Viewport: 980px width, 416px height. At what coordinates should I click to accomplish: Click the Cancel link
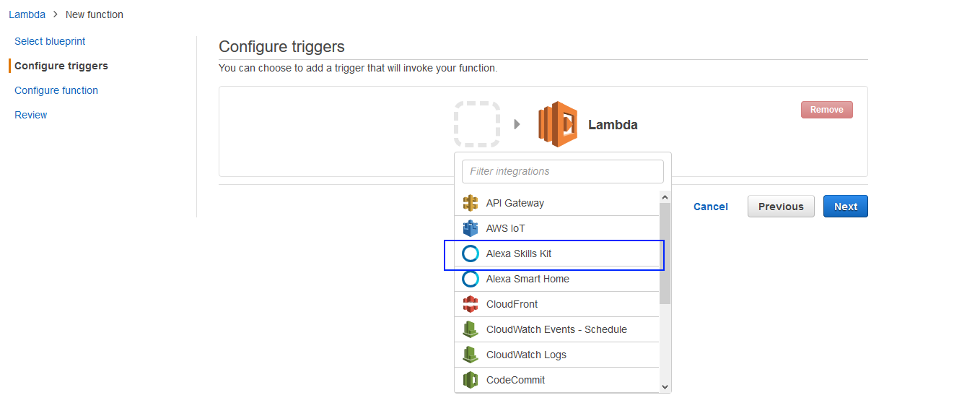click(x=710, y=207)
